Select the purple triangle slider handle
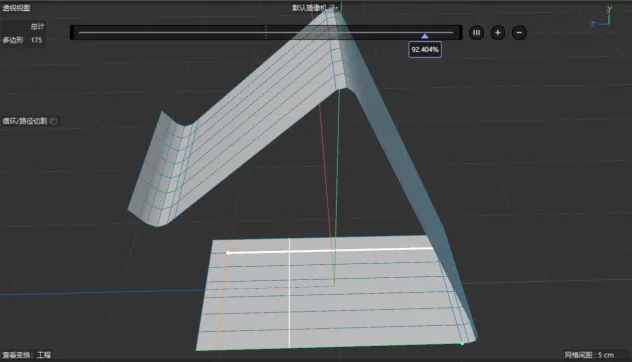The width and height of the screenshot is (632, 362). [424, 36]
